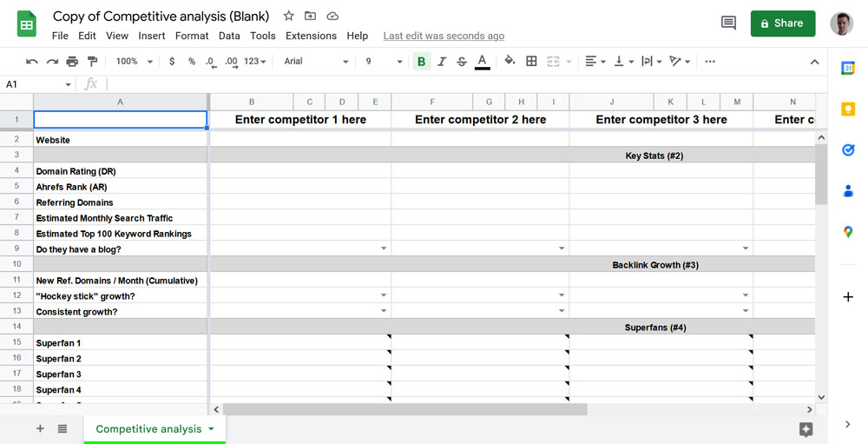This screenshot has width=868, height=444.
Task: Open more toolbar options ellipsis
Action: pos(710,62)
